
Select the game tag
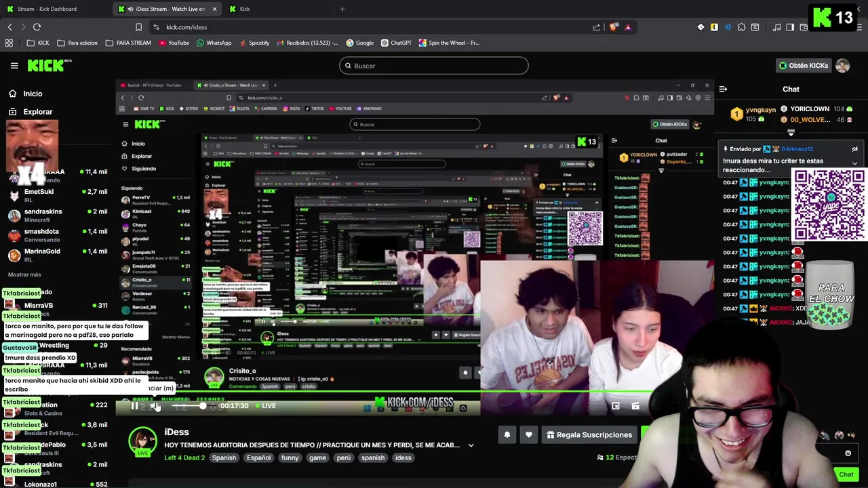click(x=317, y=457)
